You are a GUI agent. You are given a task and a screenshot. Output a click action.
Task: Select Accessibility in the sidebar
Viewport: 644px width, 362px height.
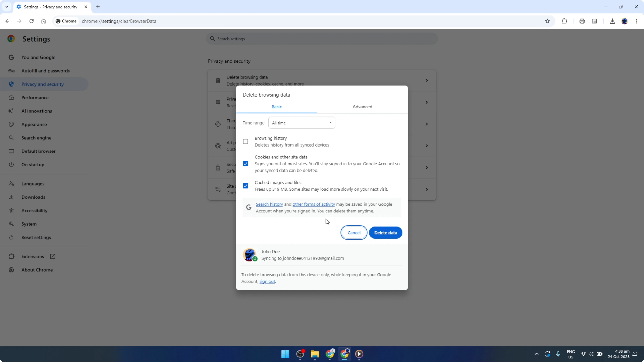tap(34, 210)
